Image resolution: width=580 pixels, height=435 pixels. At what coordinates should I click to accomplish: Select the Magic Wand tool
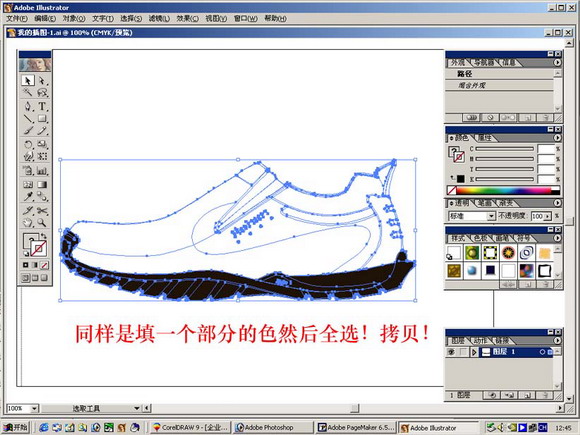(x=28, y=92)
